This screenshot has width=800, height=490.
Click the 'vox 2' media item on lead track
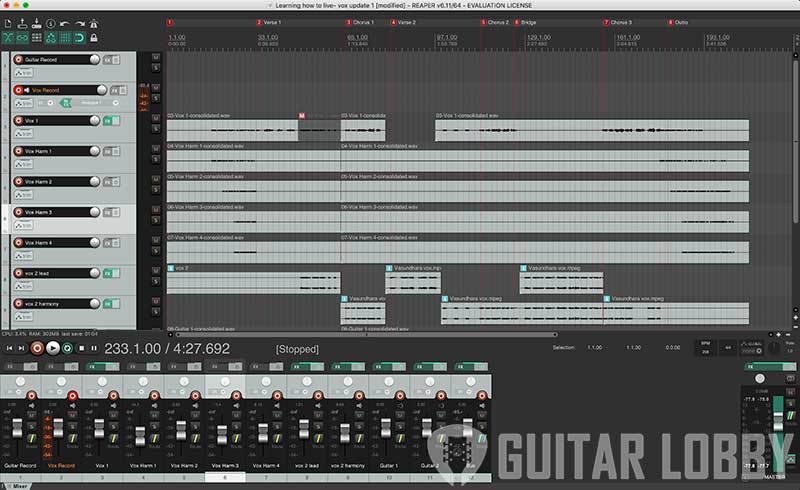pos(253,283)
